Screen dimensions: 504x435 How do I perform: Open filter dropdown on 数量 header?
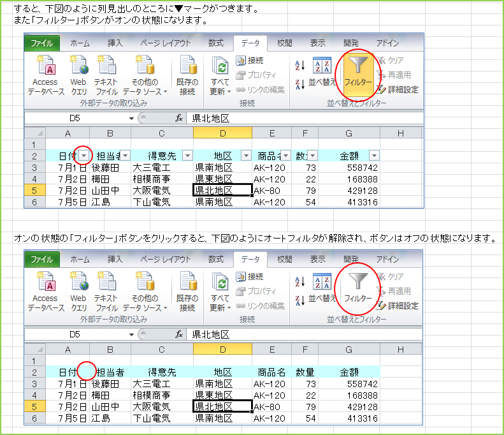313,156
